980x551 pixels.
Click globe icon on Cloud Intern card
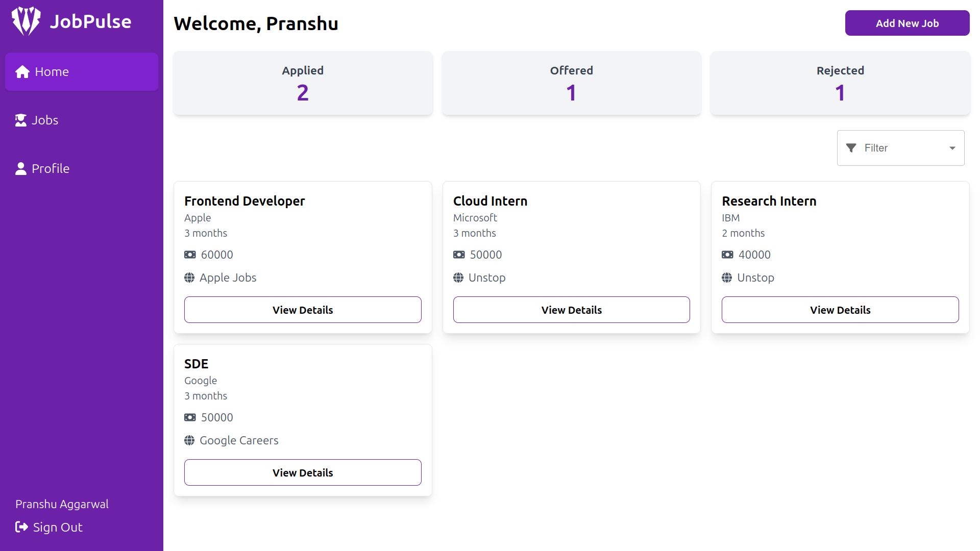458,278
